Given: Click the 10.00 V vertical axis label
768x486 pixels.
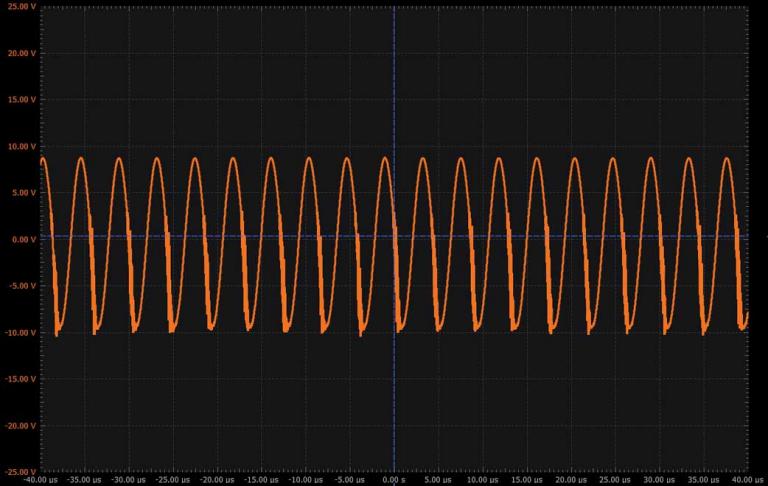Looking at the screenshot, I should point(20,147).
